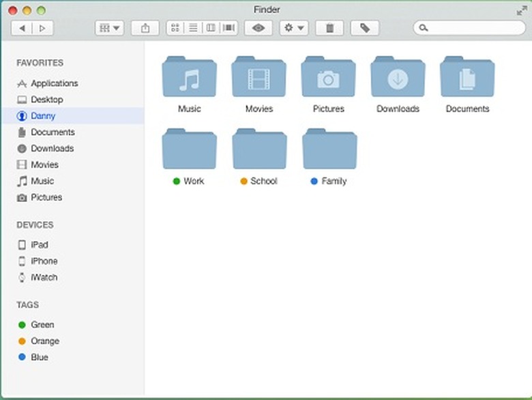This screenshot has width=532, height=400.
Task: Click the TAGS section header
Action: tap(27, 305)
